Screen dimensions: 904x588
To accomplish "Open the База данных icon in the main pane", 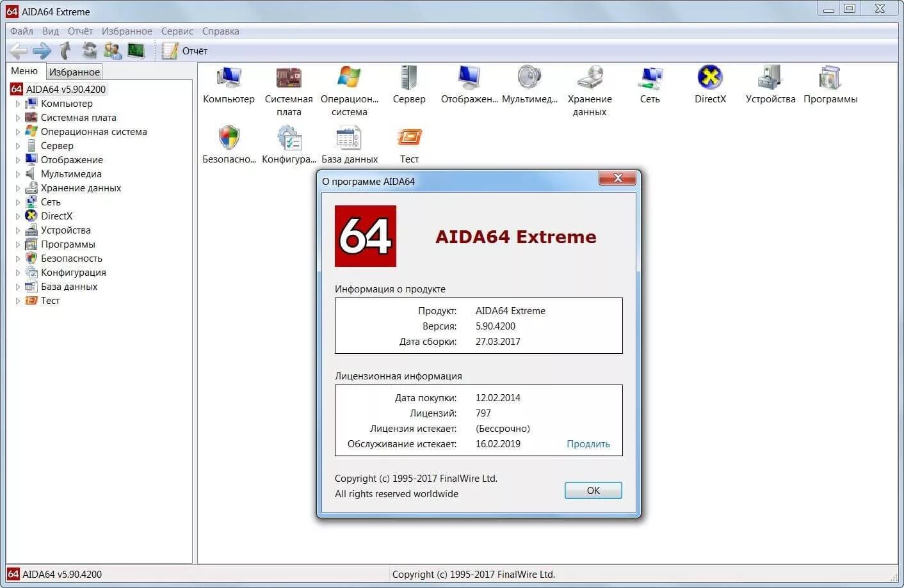I will point(349,138).
